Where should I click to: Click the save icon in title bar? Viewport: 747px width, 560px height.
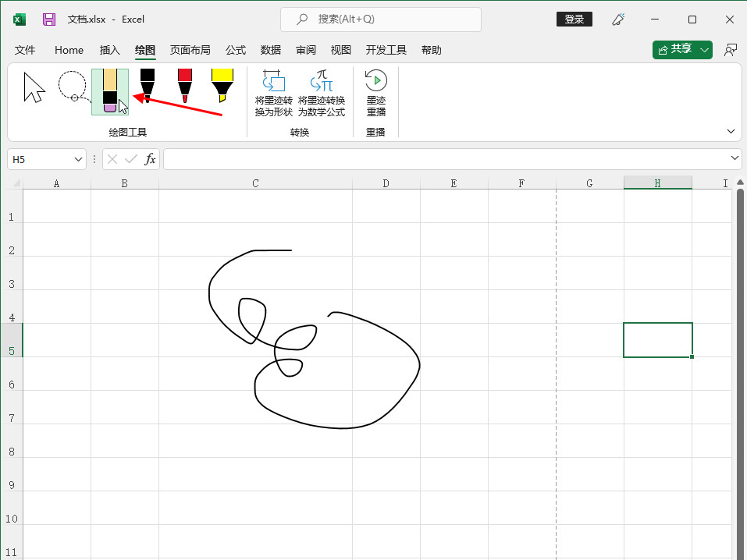pyautogui.click(x=49, y=19)
